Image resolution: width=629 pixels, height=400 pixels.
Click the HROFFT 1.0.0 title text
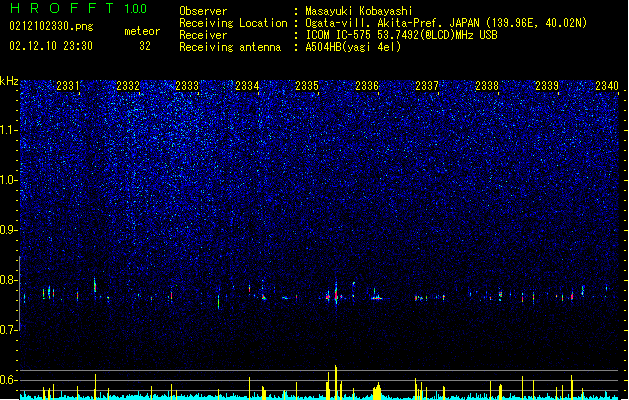pyautogui.click(x=78, y=8)
